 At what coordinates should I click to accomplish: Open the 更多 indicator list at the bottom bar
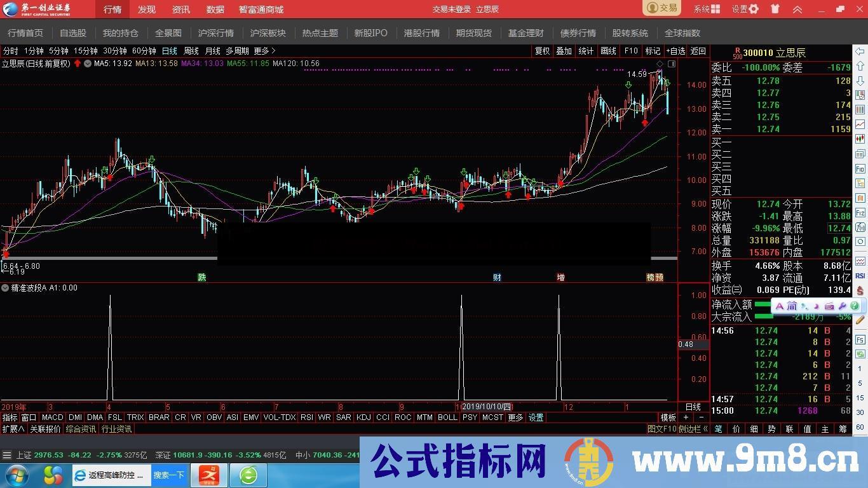click(515, 417)
